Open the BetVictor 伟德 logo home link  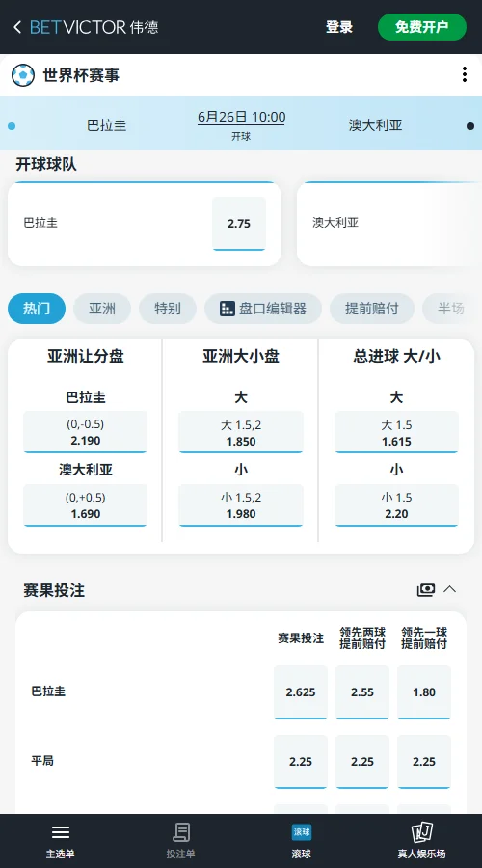tap(94, 27)
